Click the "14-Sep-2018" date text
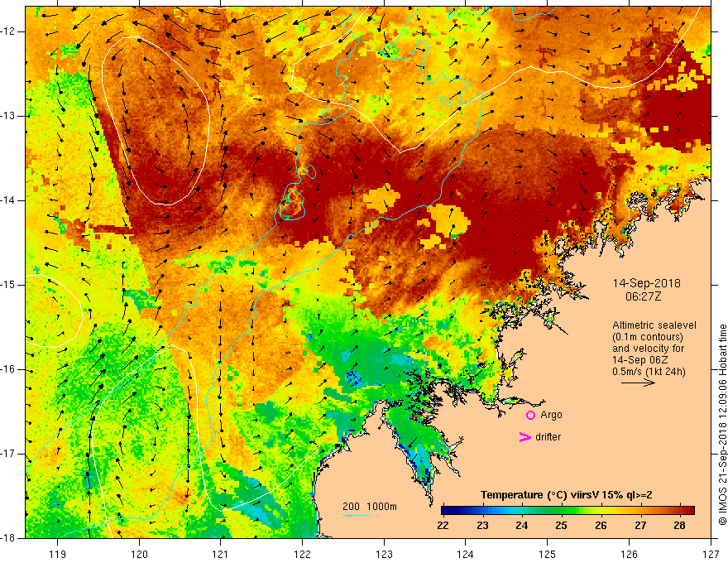Screen dimensions: 728x563 646,283
